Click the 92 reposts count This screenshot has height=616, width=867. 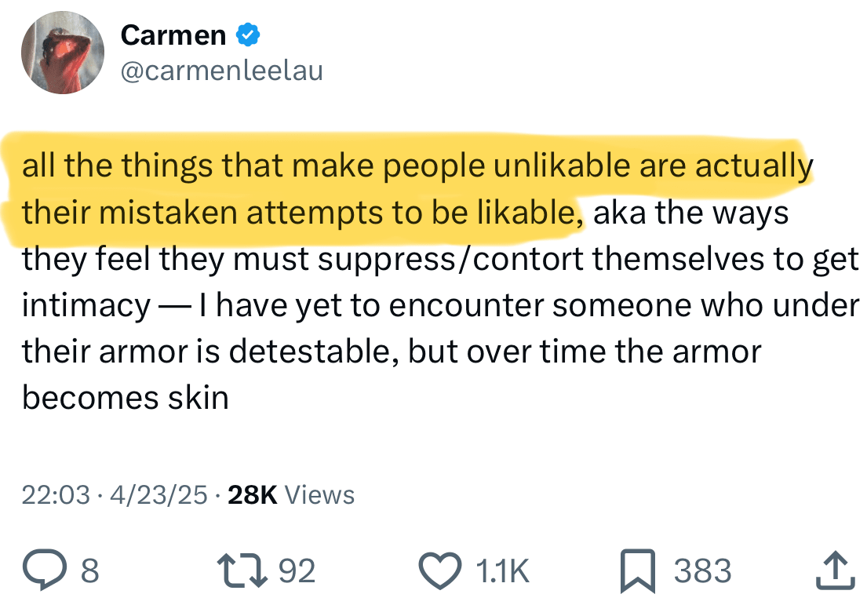296,571
